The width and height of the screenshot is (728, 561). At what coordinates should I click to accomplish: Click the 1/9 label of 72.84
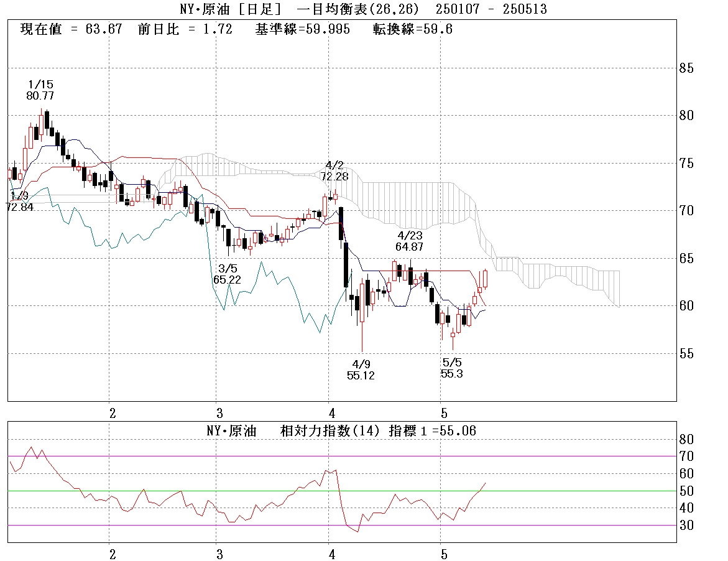coord(19,202)
